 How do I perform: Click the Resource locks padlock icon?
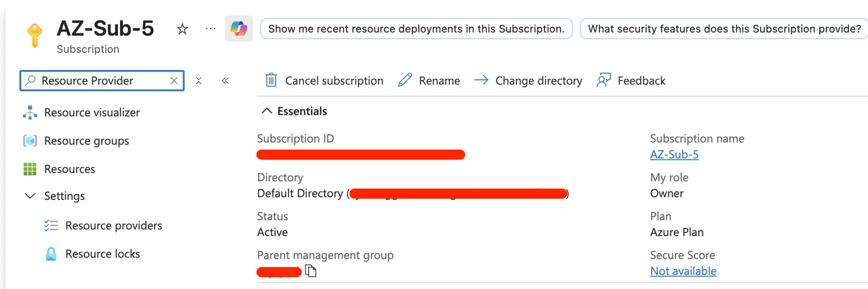[x=51, y=254]
